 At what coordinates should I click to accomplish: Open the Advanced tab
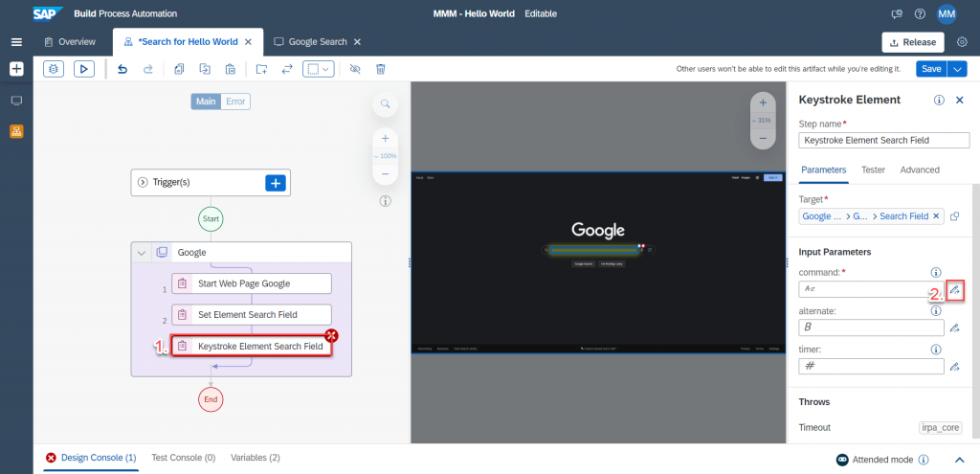coord(920,170)
